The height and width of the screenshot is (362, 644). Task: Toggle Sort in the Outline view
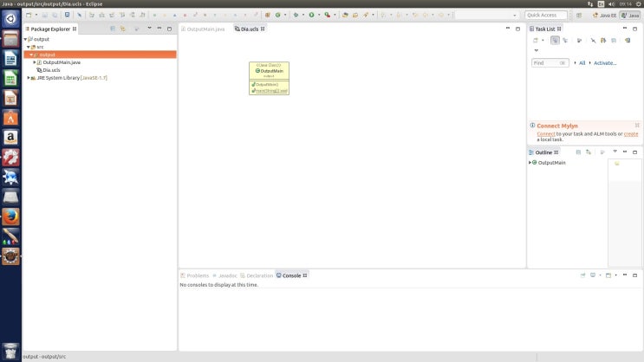(589, 152)
